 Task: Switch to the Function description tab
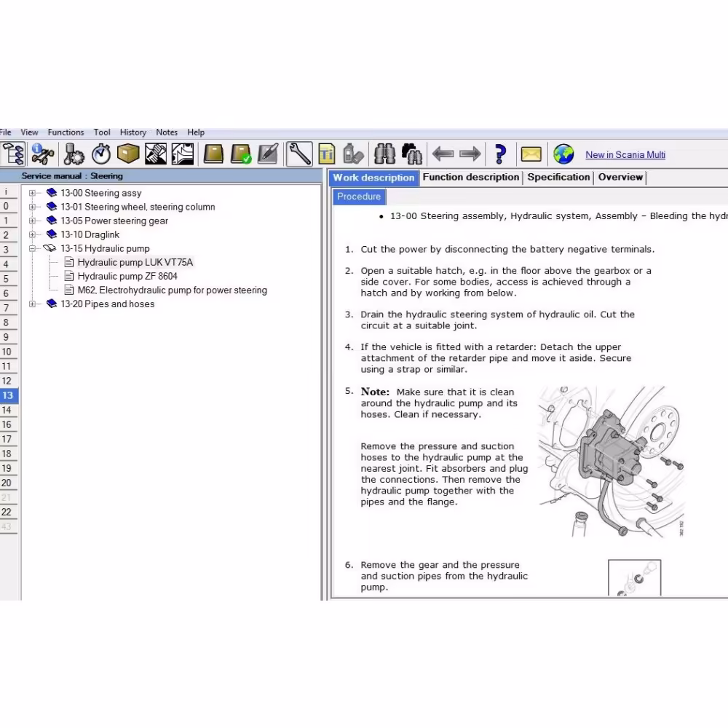coord(471,178)
